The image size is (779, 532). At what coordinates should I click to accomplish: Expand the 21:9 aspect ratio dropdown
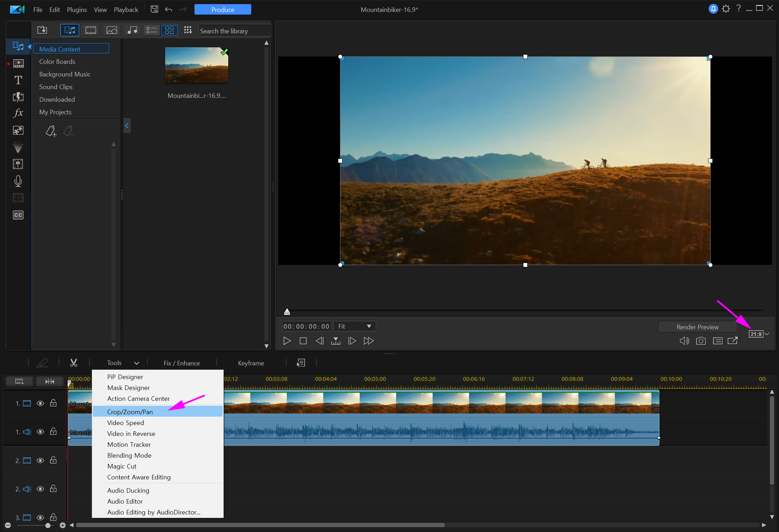tap(767, 334)
